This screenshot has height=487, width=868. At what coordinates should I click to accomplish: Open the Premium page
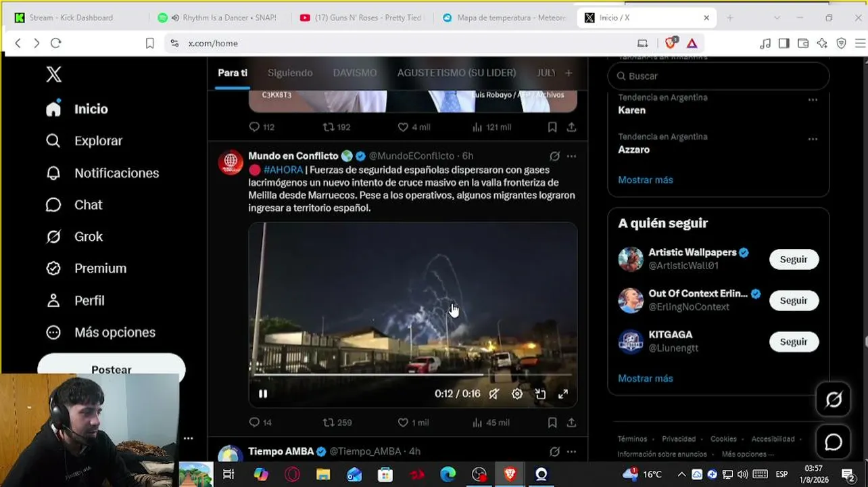click(86, 269)
